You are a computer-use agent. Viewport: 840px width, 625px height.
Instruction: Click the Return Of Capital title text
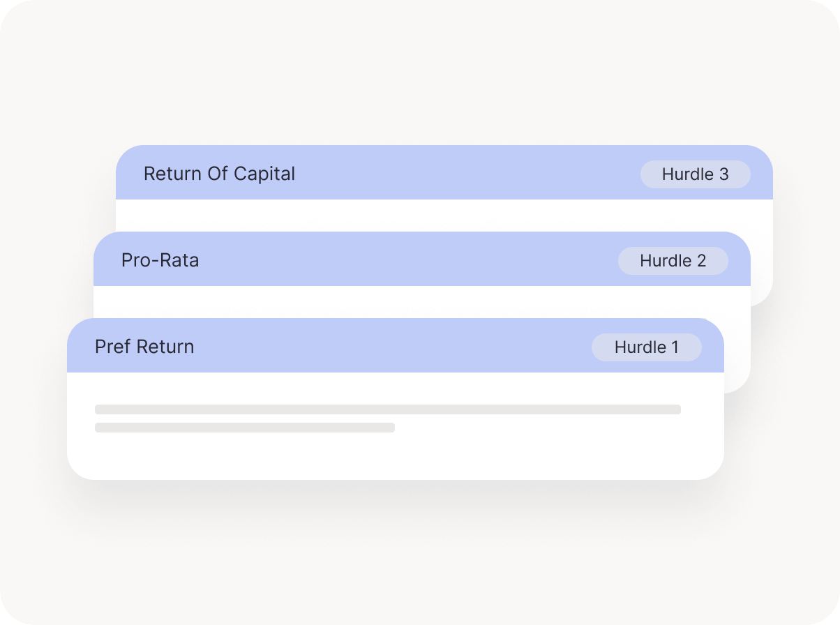pyautogui.click(x=219, y=174)
